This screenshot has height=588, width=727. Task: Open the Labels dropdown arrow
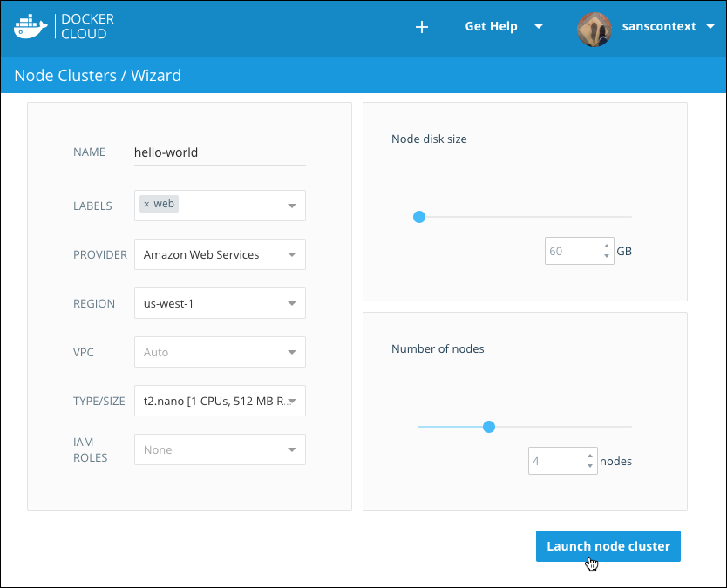(x=291, y=206)
